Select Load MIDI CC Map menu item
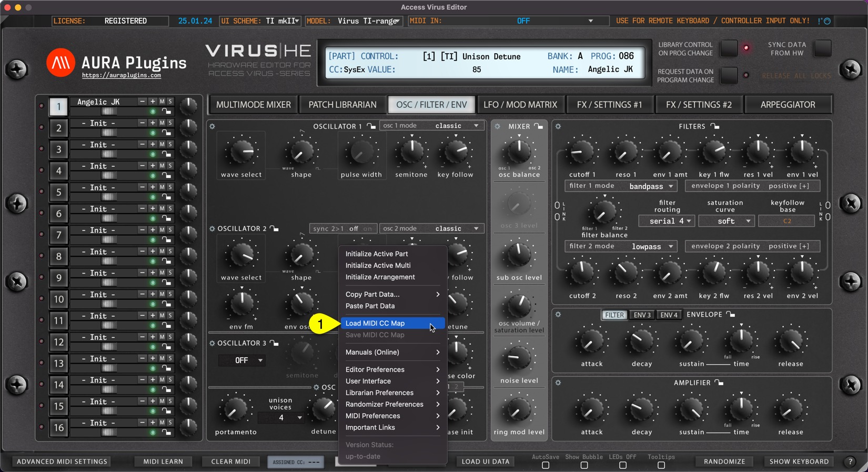The image size is (868, 472). (375, 323)
